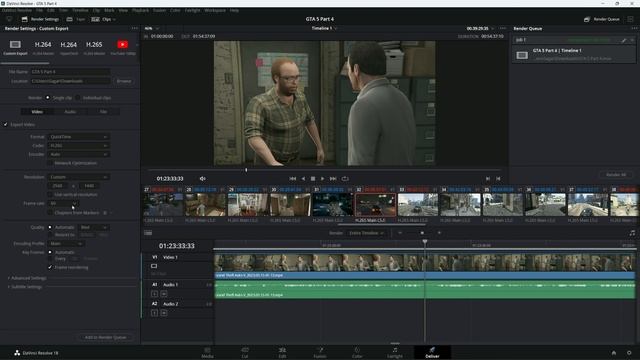
Task: Open Render Settings panel options menu
Action: click(x=135, y=29)
